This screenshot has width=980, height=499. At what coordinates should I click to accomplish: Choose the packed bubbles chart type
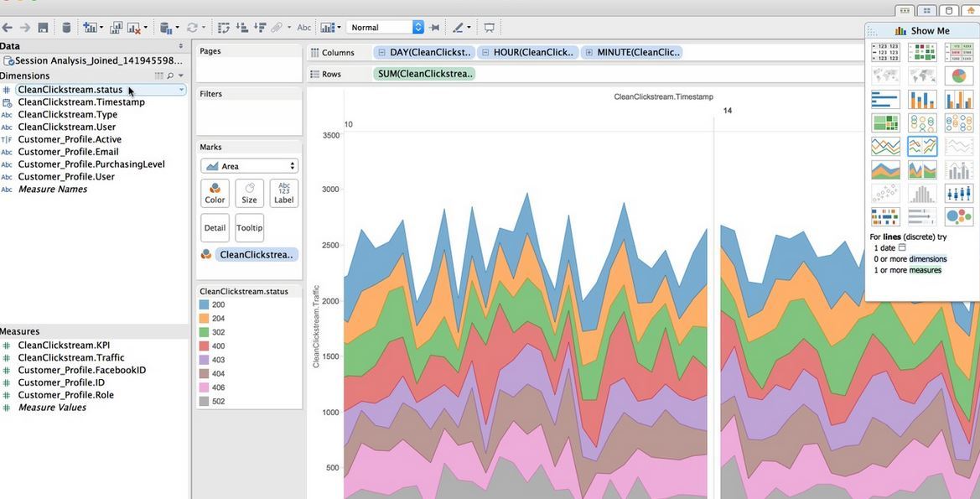(x=959, y=217)
